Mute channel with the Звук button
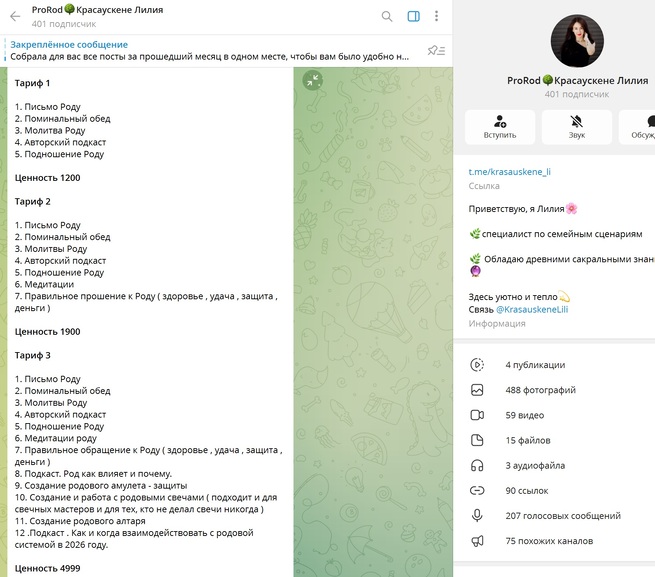655x577 pixels. coord(577,127)
